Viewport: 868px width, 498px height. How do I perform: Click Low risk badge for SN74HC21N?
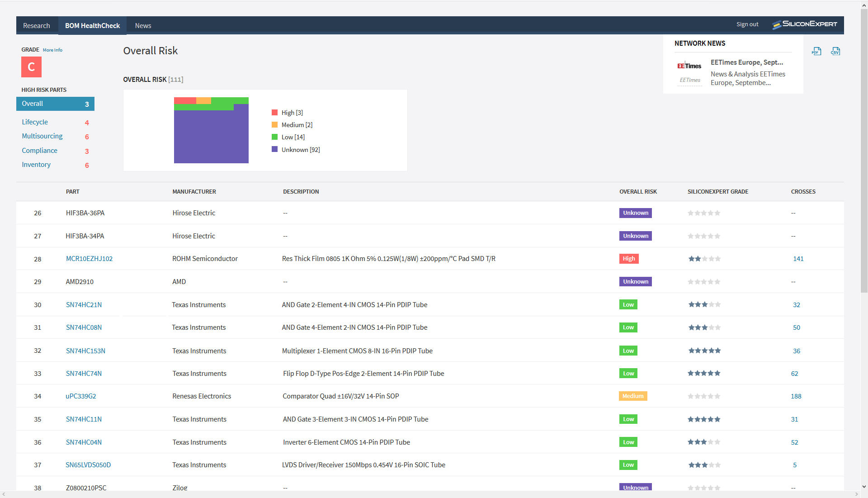628,305
